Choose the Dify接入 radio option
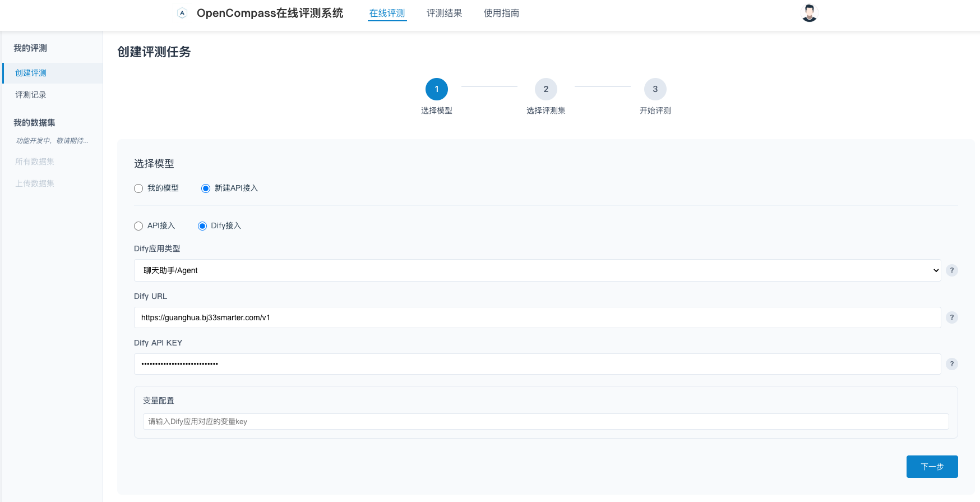 pos(202,226)
